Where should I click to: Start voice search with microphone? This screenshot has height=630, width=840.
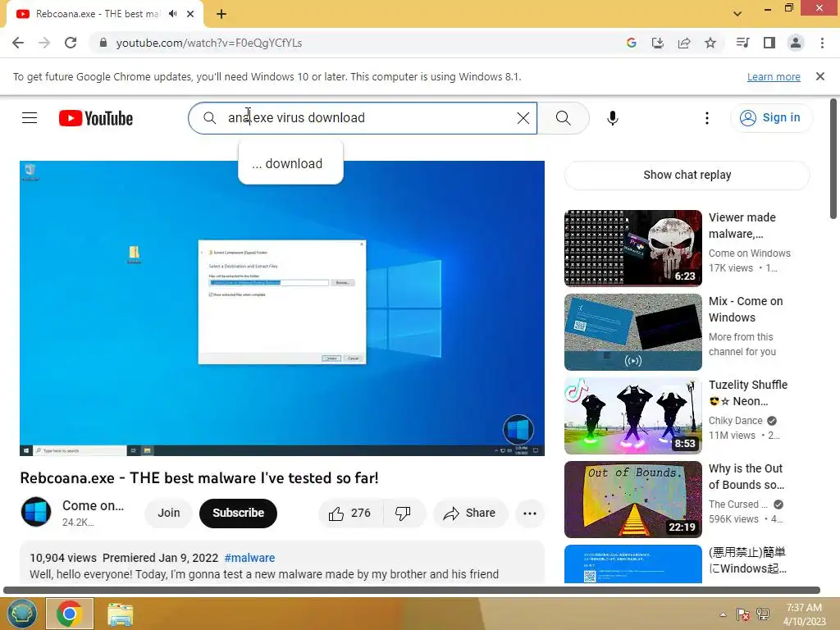613,118
